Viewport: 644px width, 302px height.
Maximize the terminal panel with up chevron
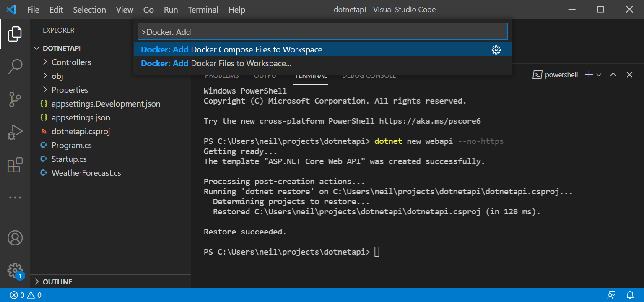pos(613,75)
